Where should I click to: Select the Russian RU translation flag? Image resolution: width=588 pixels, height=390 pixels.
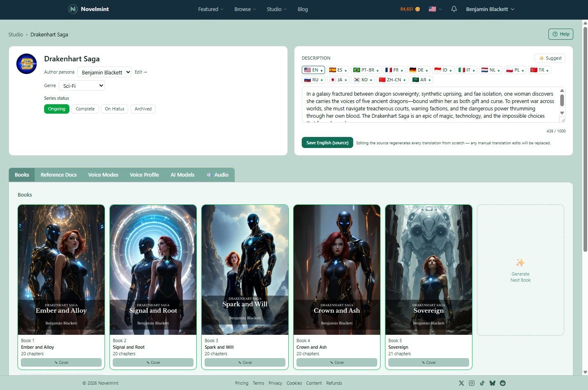click(314, 80)
